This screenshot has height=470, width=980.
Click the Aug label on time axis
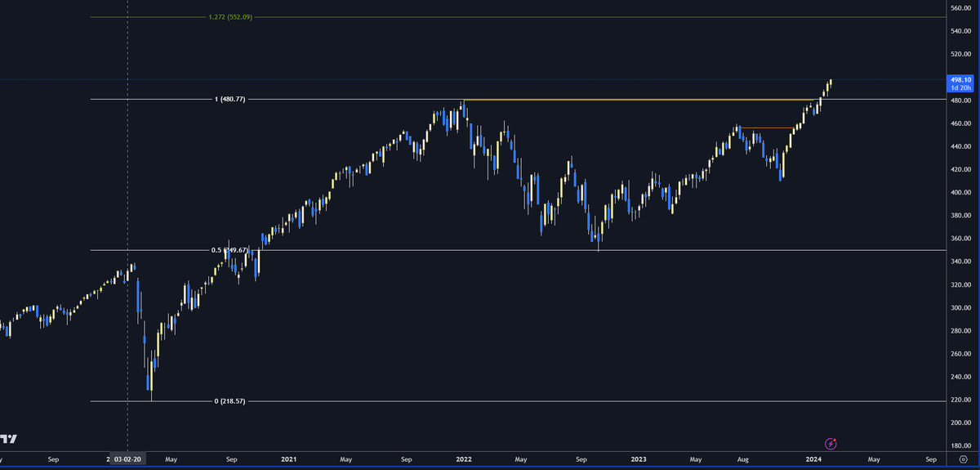pyautogui.click(x=743, y=459)
